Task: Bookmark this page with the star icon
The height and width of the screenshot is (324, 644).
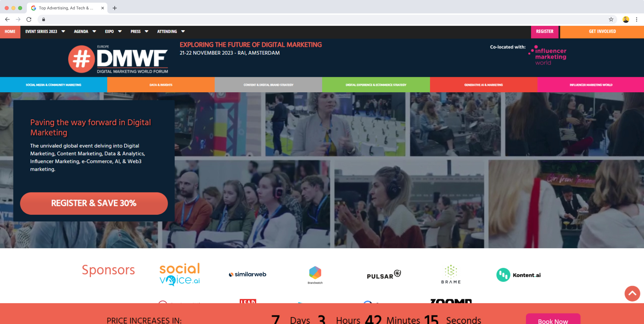Action: point(611,19)
